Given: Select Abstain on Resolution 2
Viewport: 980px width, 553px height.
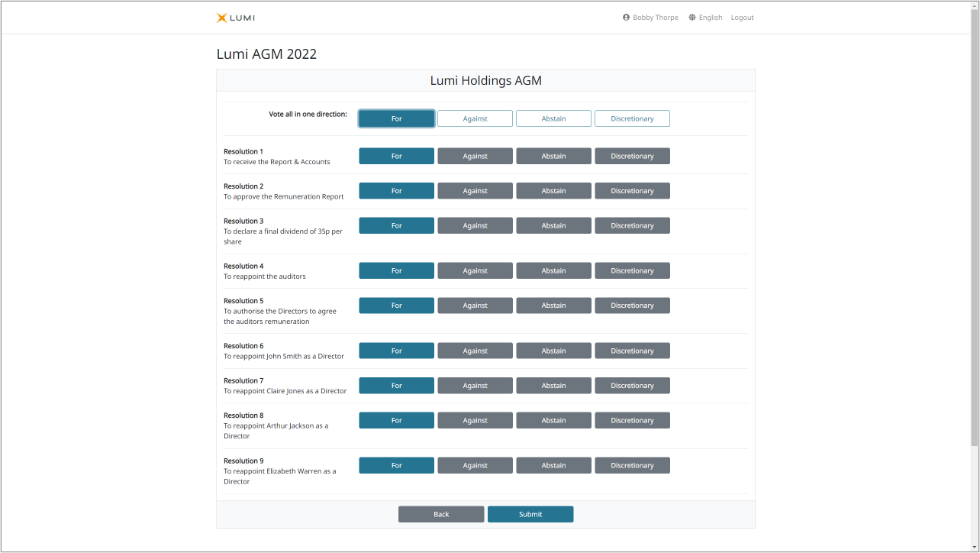Looking at the screenshot, I should coord(554,191).
